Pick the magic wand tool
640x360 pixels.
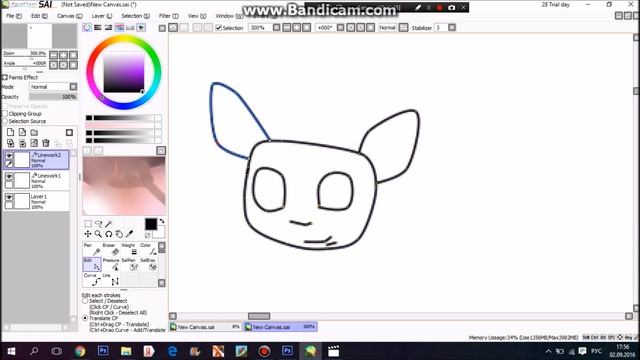pyautogui.click(x=109, y=224)
